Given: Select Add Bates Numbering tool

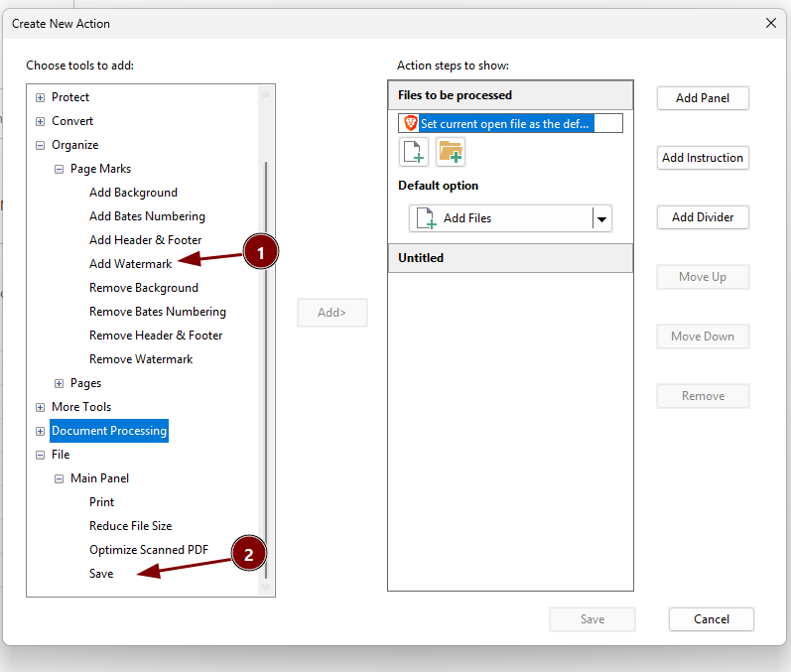Looking at the screenshot, I should 147,216.
